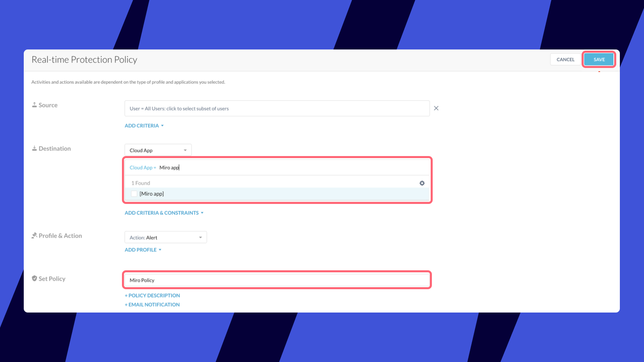Open the gear settings in search results
Image resolution: width=644 pixels, height=362 pixels.
click(422, 183)
